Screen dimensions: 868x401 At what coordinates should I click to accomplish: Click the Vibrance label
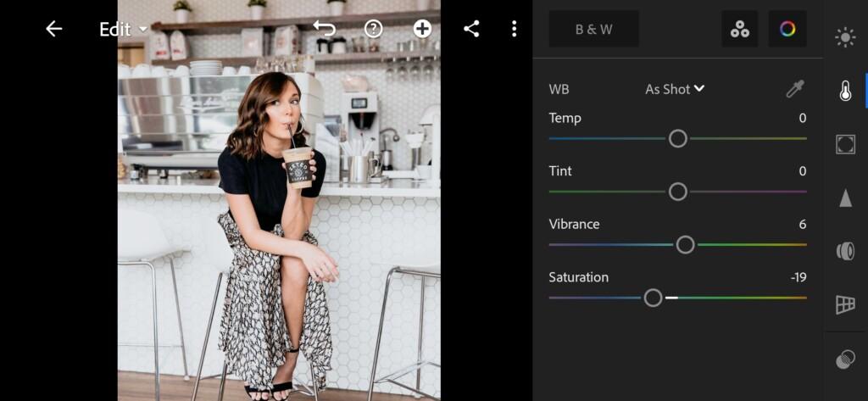tap(574, 225)
